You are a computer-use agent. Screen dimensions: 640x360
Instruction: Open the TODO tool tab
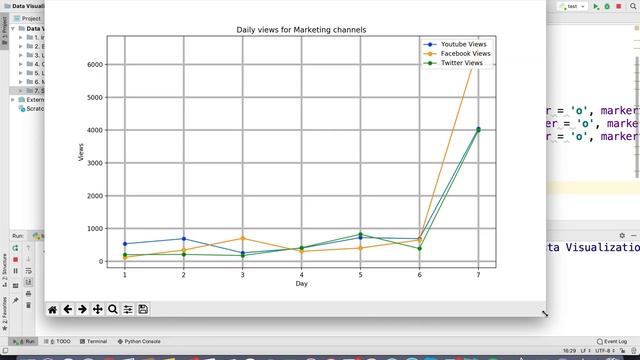point(58,341)
